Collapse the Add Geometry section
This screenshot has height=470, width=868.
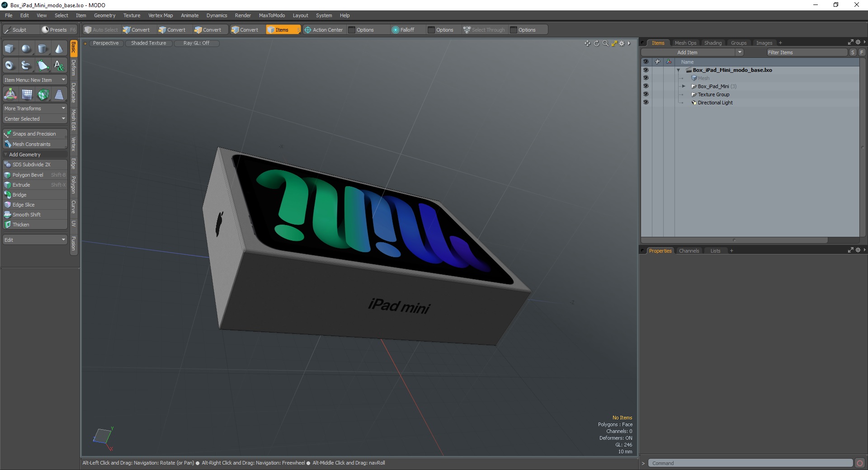click(5, 155)
